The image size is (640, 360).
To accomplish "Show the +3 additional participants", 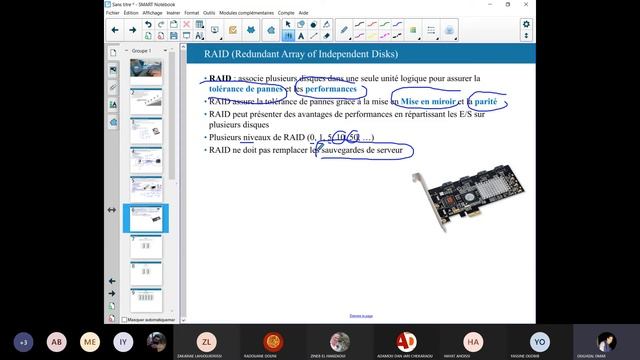I will click(x=23, y=342).
